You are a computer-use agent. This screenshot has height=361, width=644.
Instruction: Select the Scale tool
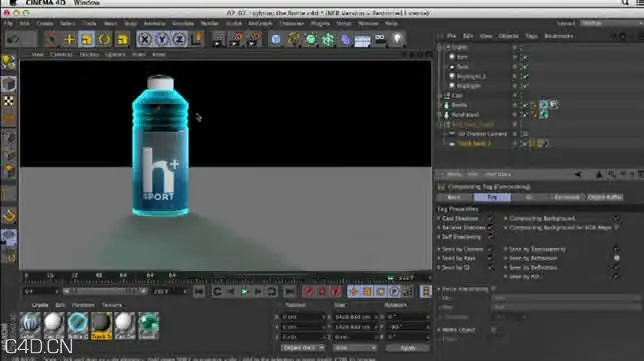point(87,39)
